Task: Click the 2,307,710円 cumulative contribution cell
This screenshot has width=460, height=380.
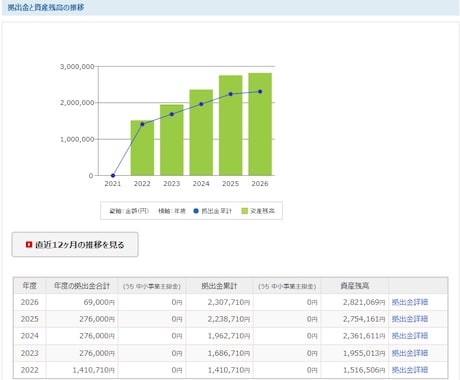Action: [219, 302]
